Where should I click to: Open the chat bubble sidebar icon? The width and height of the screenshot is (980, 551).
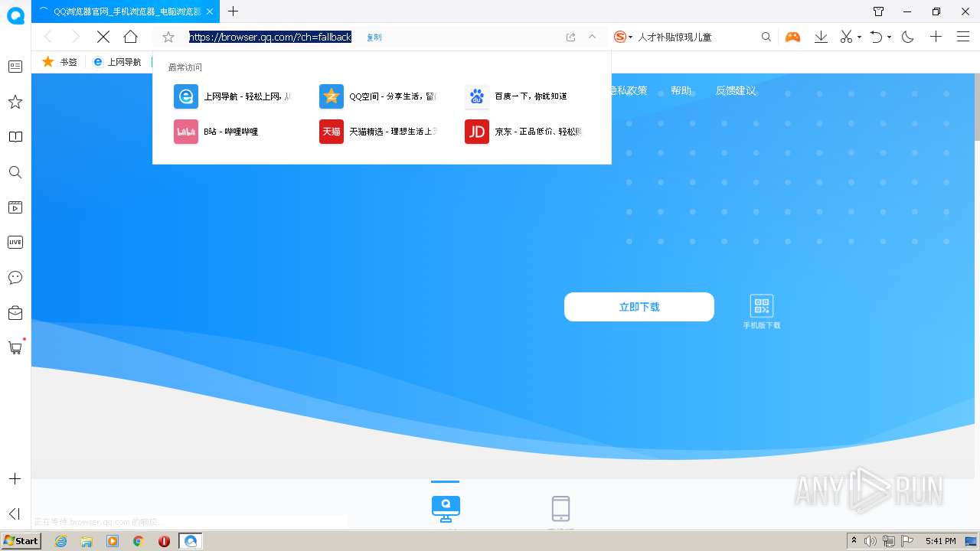click(15, 277)
